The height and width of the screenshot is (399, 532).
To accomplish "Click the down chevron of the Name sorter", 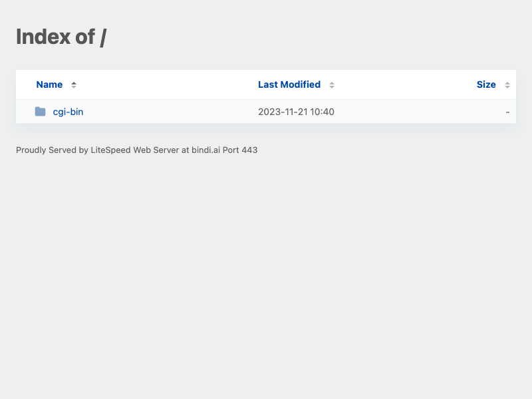I will tap(73, 87).
